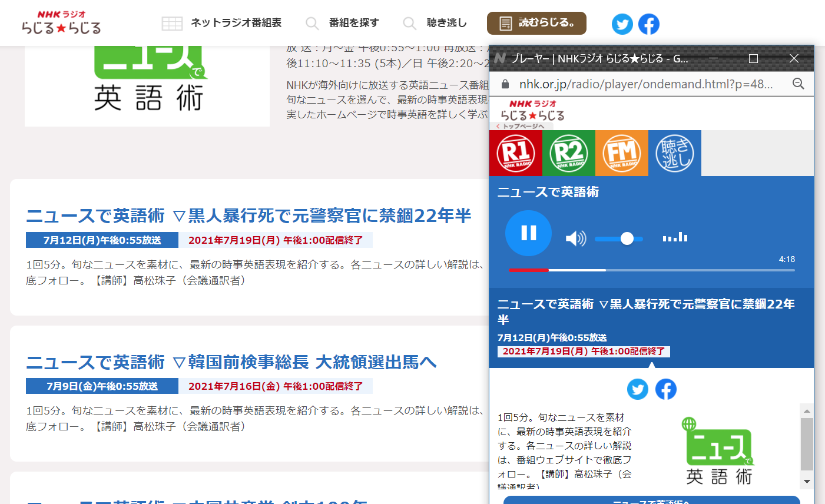Open Facebook icon in main page header

649,24
